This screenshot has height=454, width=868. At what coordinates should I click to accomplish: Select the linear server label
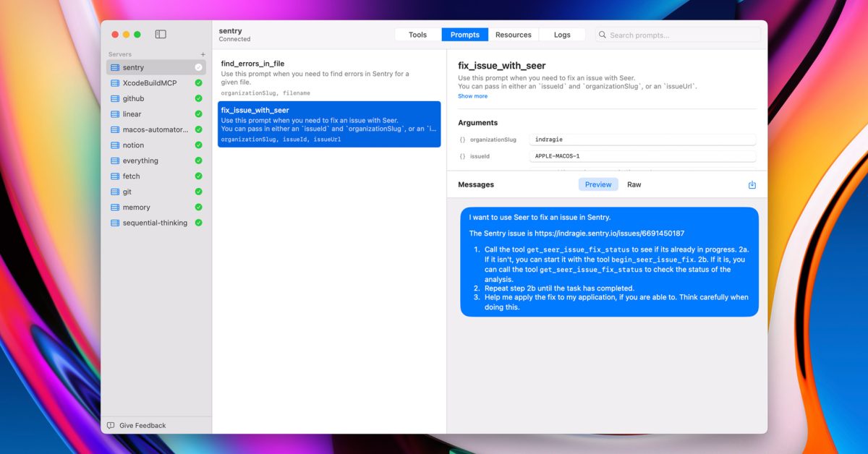[132, 114]
